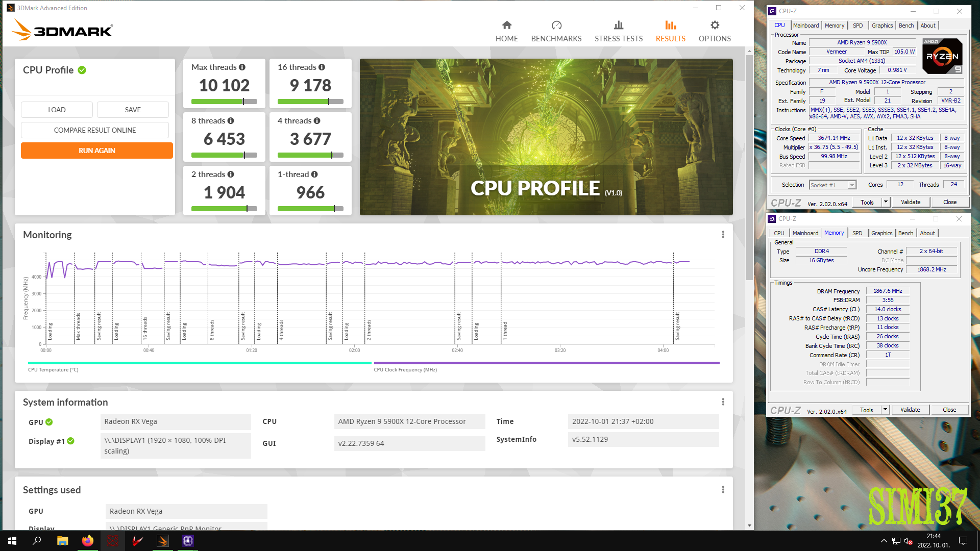
Task: Click the 16 threads score bar
Action: click(310, 102)
